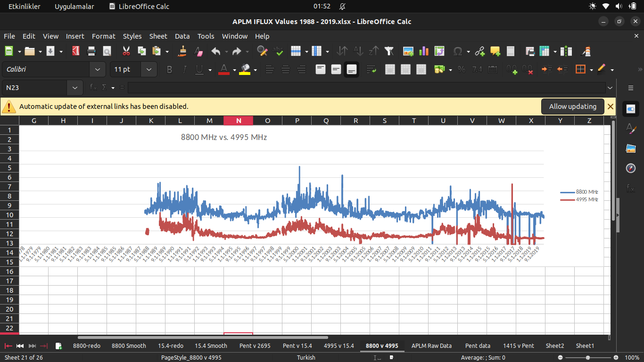This screenshot has width=644, height=362.
Task: Open the Paste options dropdown arrow
Action: [167, 51]
